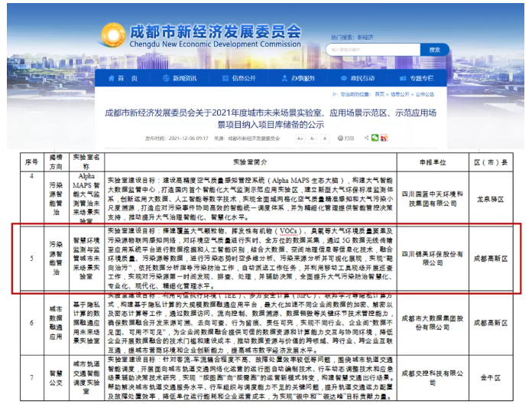Focus the keyword search input field
This screenshot has height=404, width=532.
373,50
